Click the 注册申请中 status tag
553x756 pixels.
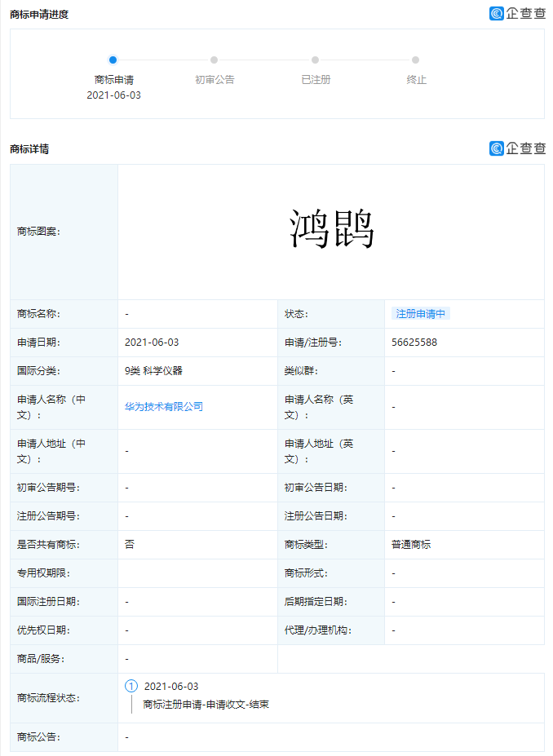[421, 314]
